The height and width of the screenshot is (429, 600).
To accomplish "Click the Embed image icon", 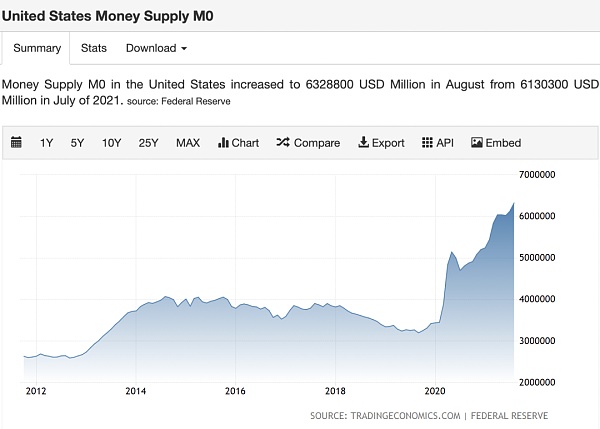I will (x=477, y=143).
